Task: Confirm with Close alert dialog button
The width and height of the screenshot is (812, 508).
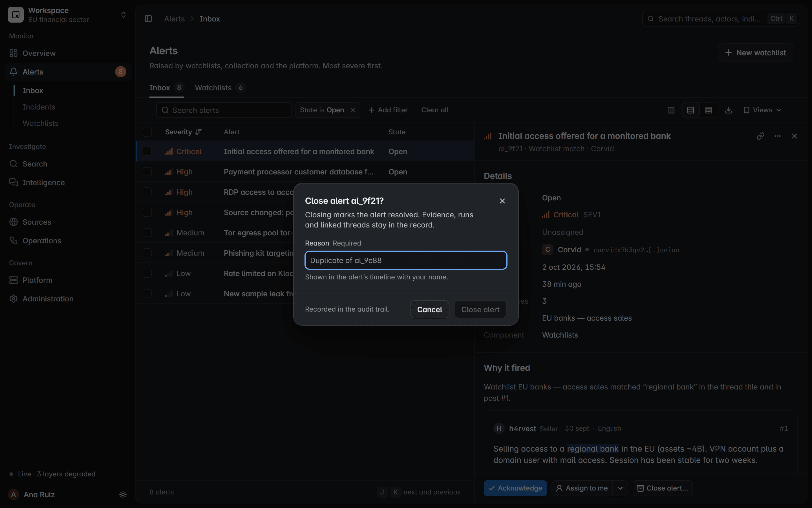Action: pyautogui.click(x=480, y=309)
